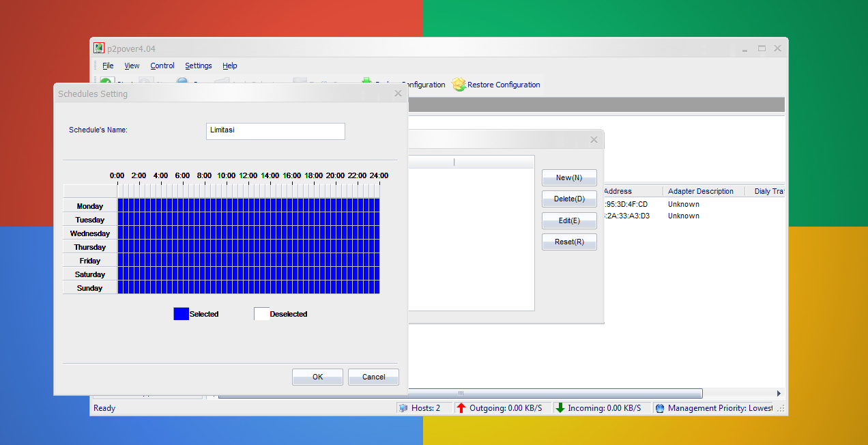The image size is (868, 445).
Task: Sort by the Address column header
Action: click(632, 191)
